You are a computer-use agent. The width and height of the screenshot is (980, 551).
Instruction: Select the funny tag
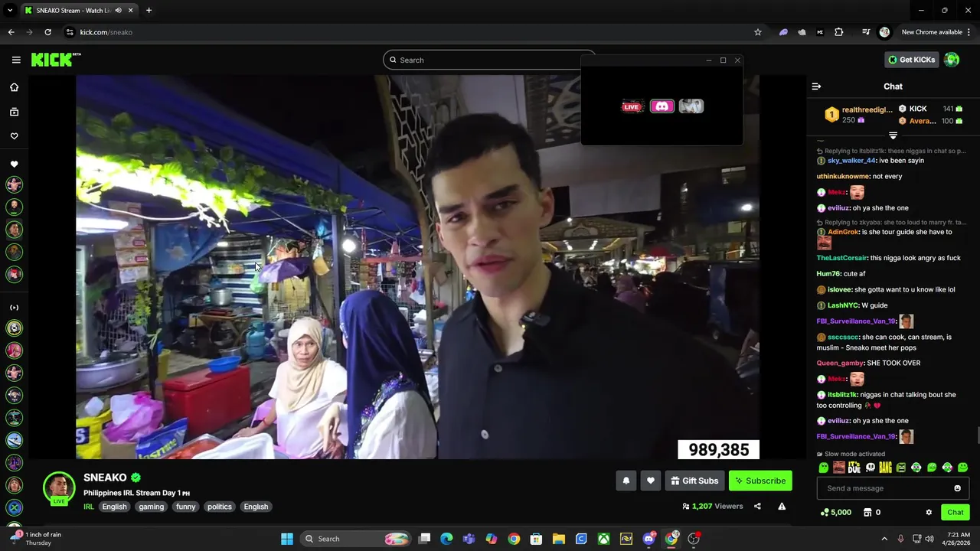coord(186,507)
